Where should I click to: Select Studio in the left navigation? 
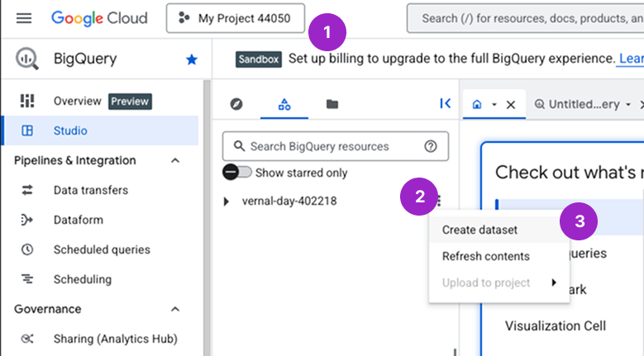point(100,131)
